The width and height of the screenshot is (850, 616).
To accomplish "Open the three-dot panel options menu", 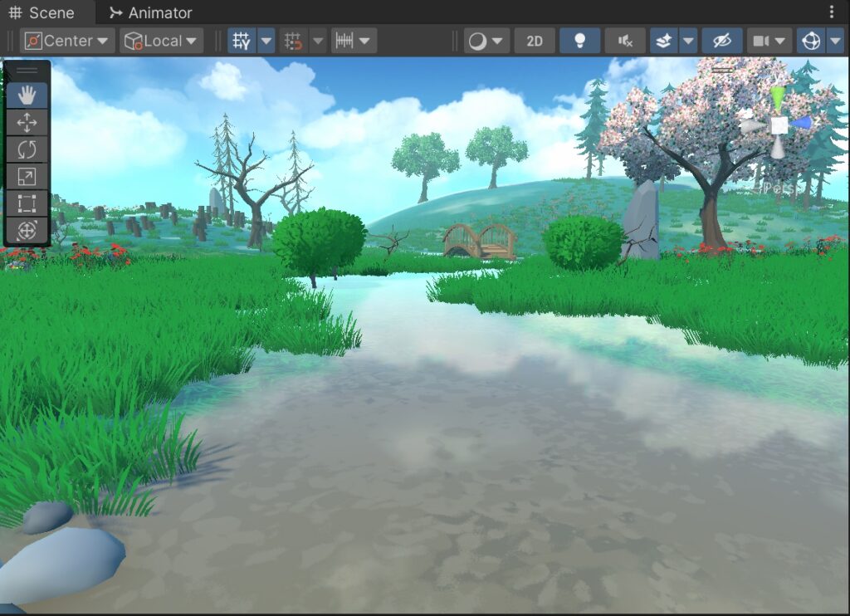I will 832,12.
